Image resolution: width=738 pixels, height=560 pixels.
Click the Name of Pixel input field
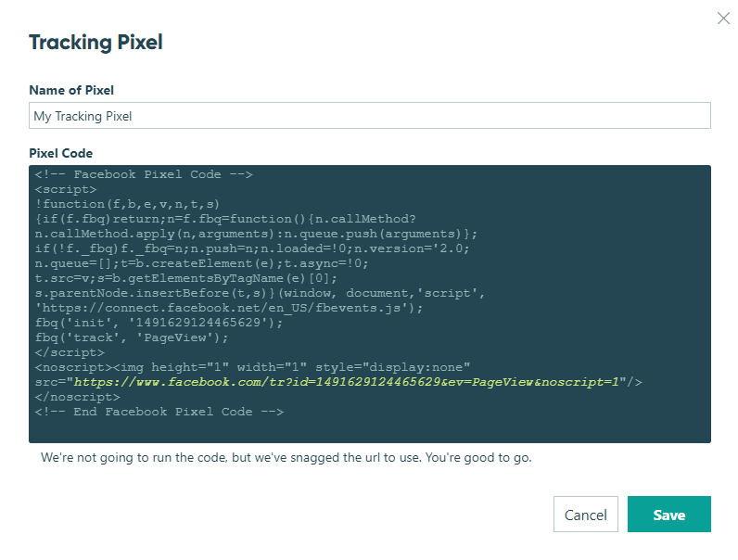[370, 115]
